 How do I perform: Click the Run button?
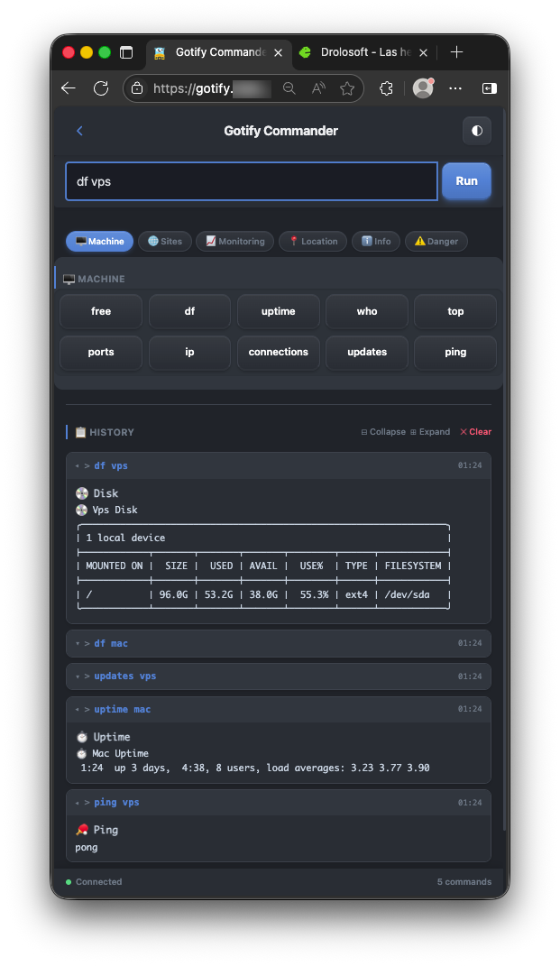click(x=466, y=181)
